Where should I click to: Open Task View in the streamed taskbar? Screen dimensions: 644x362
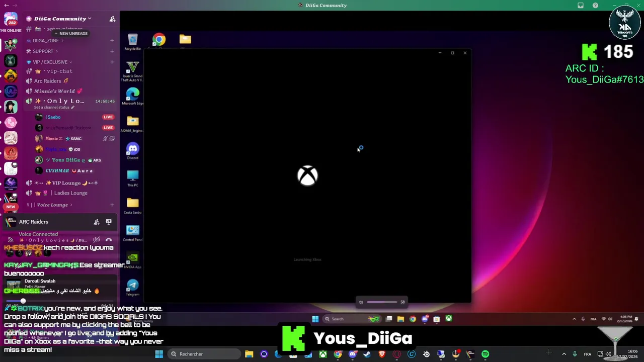pos(389,319)
